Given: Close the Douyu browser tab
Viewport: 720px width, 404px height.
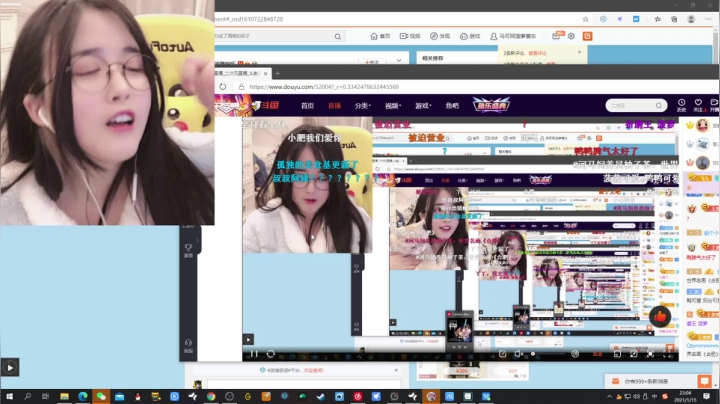Looking at the screenshot, I should pyautogui.click(x=265, y=73).
